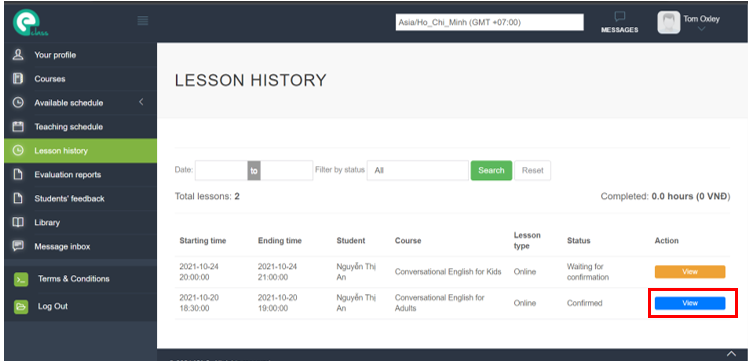Open the Library menu item
Viewport: 749px width, 362px height.
(80, 223)
